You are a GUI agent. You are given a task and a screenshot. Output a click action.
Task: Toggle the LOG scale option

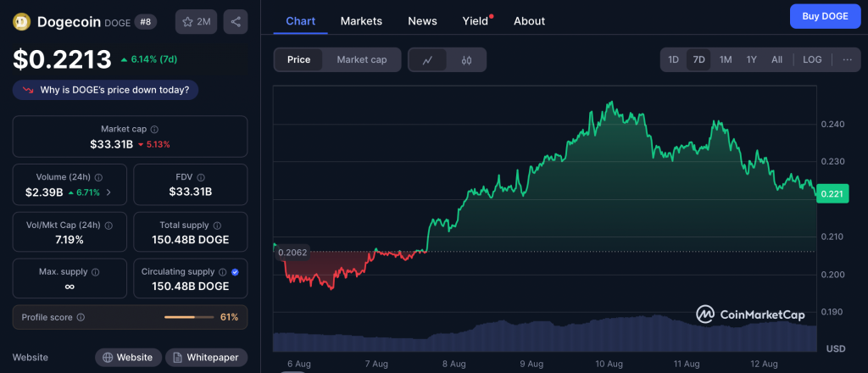tap(812, 60)
